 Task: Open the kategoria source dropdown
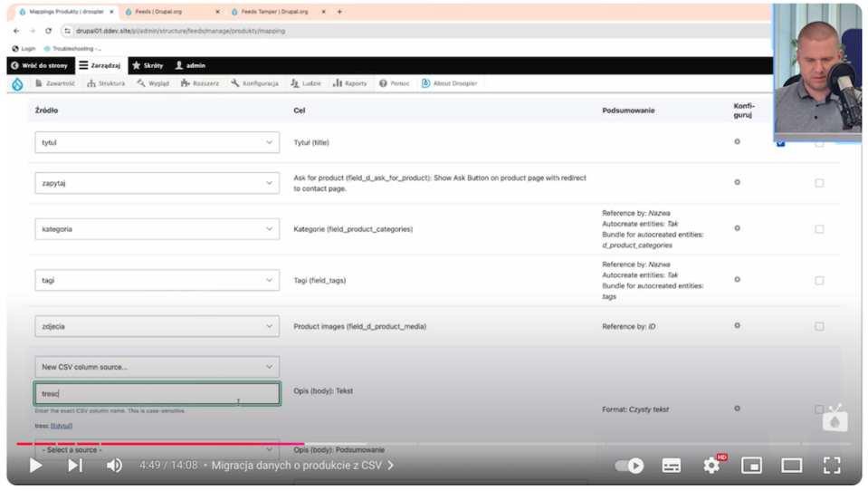(x=157, y=229)
